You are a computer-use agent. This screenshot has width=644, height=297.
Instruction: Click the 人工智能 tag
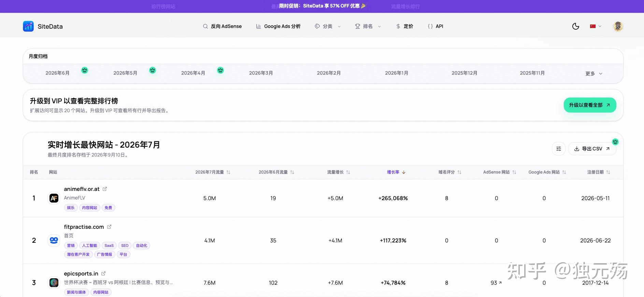click(89, 246)
